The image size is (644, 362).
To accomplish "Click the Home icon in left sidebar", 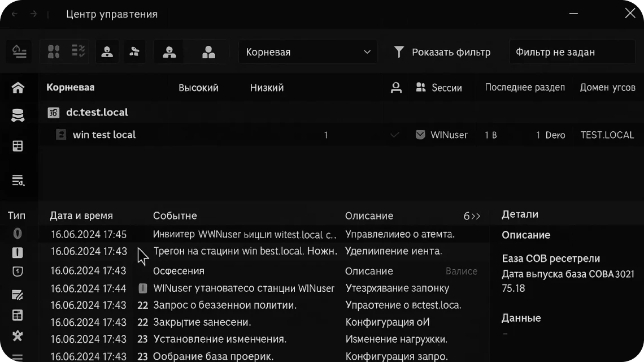I will click(18, 88).
